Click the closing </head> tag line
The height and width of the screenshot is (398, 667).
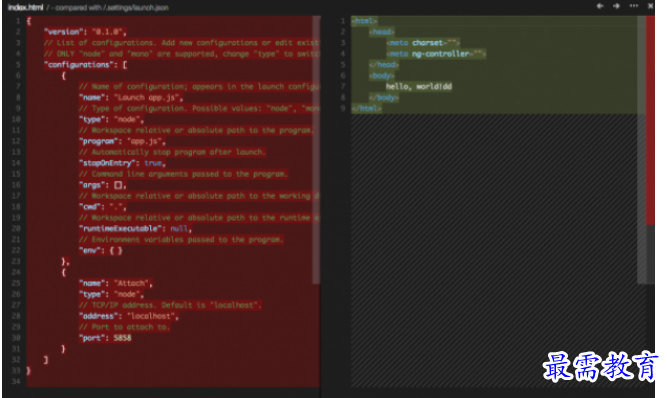(384, 65)
